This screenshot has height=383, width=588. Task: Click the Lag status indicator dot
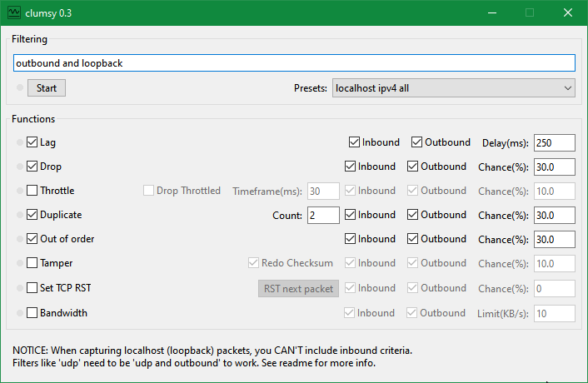[20, 142]
